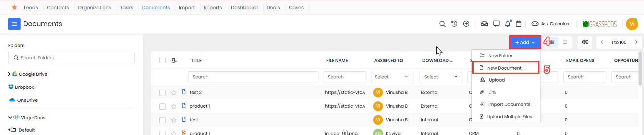This screenshot has height=135, width=644.
Task: Click the Search Folders input field
Action: pos(71,58)
